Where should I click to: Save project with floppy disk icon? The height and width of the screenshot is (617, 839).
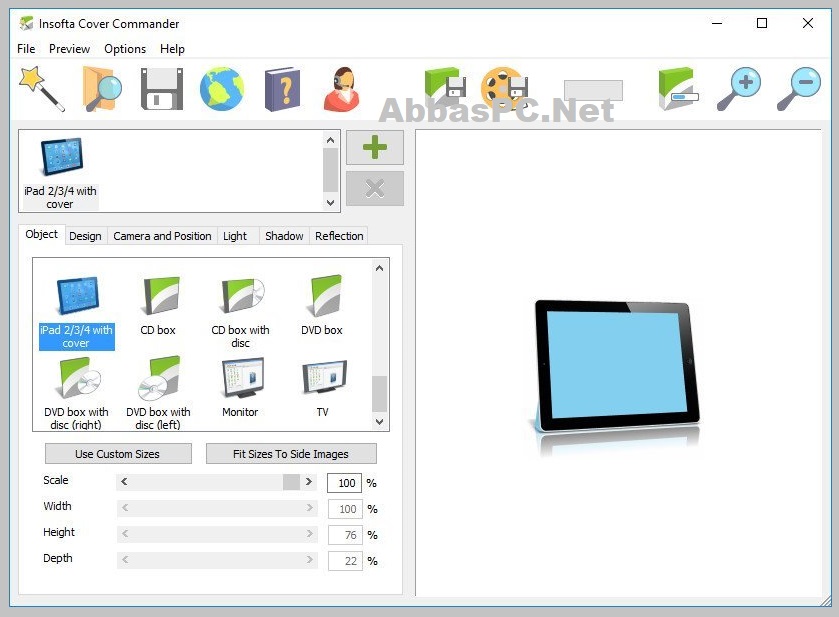click(162, 89)
